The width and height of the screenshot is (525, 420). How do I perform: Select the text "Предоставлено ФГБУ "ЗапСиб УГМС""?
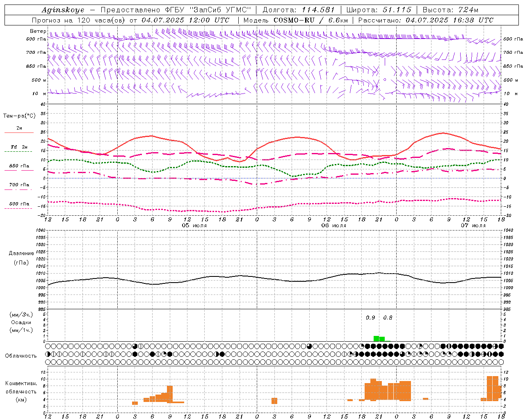click(x=176, y=10)
